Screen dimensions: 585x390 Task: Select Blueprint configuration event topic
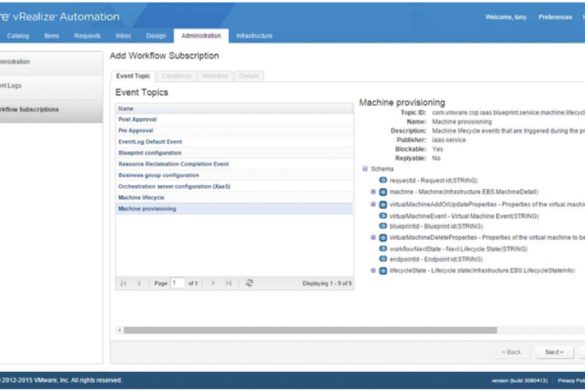pos(234,153)
